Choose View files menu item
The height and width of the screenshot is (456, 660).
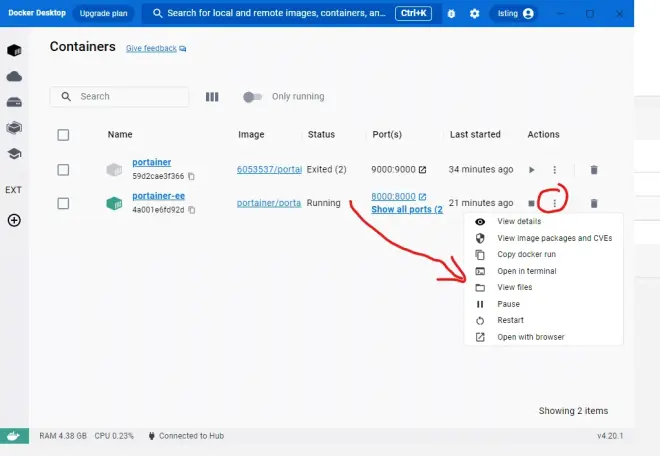click(x=543, y=288)
